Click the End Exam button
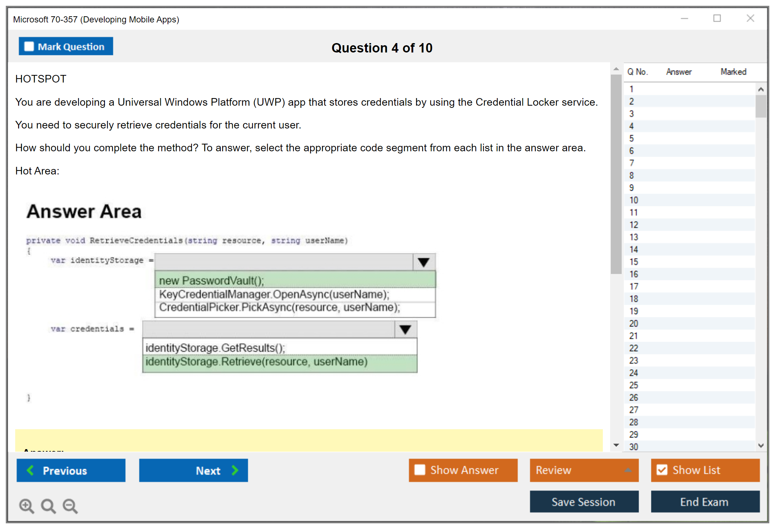Screen dimensions: 778x532 (705, 502)
